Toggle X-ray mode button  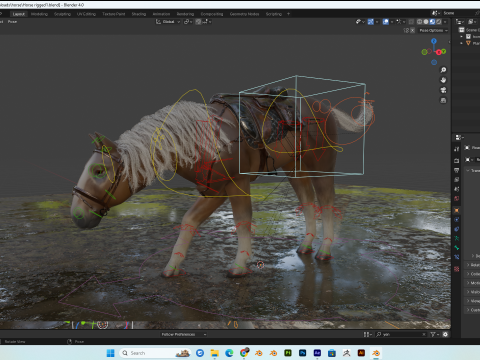[x=411, y=22]
